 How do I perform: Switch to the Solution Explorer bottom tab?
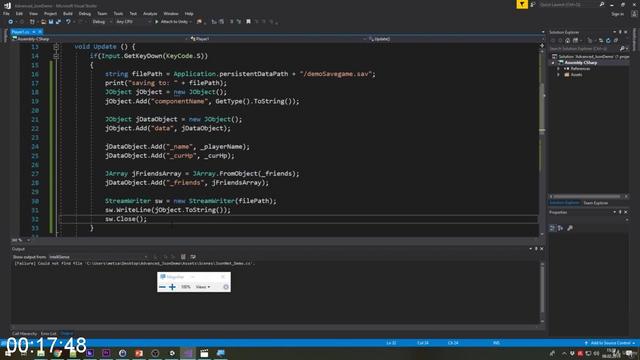pos(564,203)
